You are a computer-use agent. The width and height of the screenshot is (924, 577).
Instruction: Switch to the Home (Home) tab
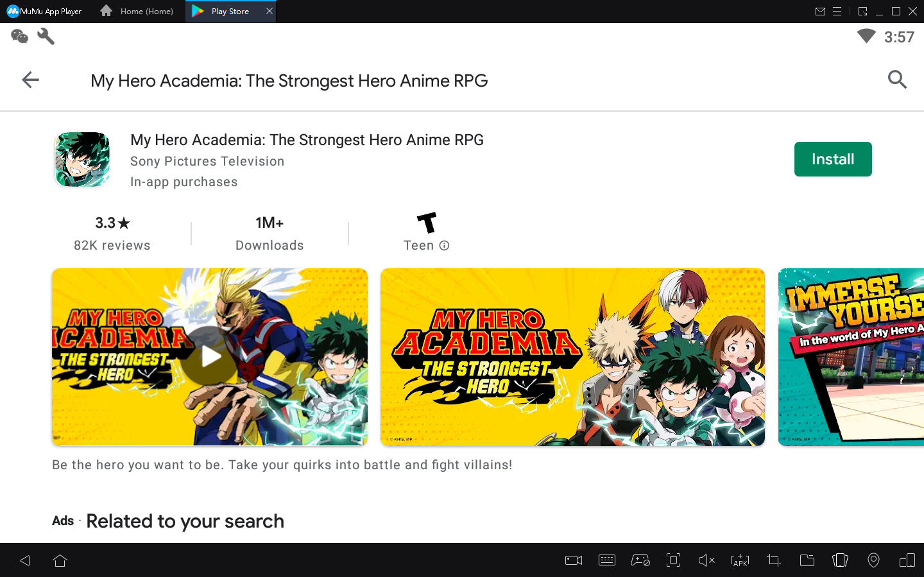click(x=137, y=11)
